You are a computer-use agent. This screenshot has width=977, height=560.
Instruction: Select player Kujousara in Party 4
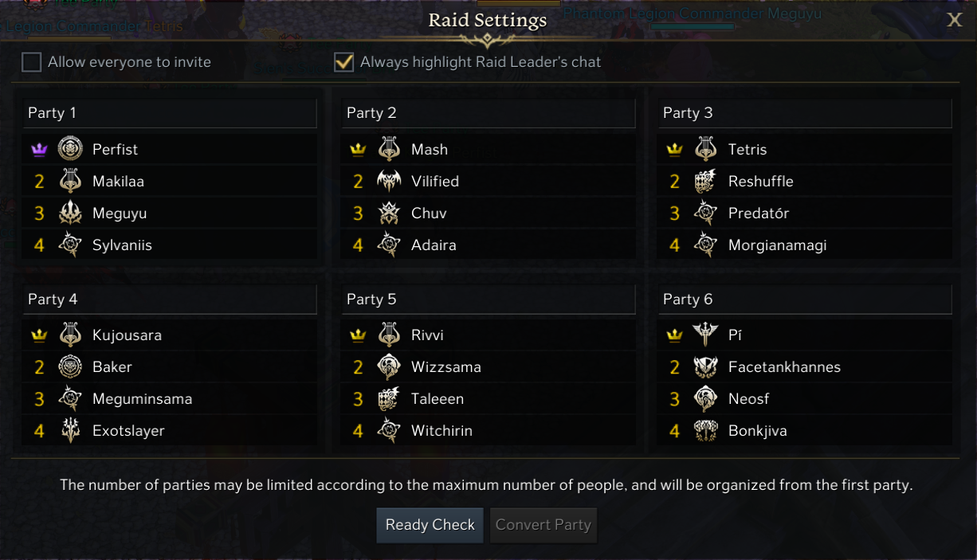(x=127, y=335)
